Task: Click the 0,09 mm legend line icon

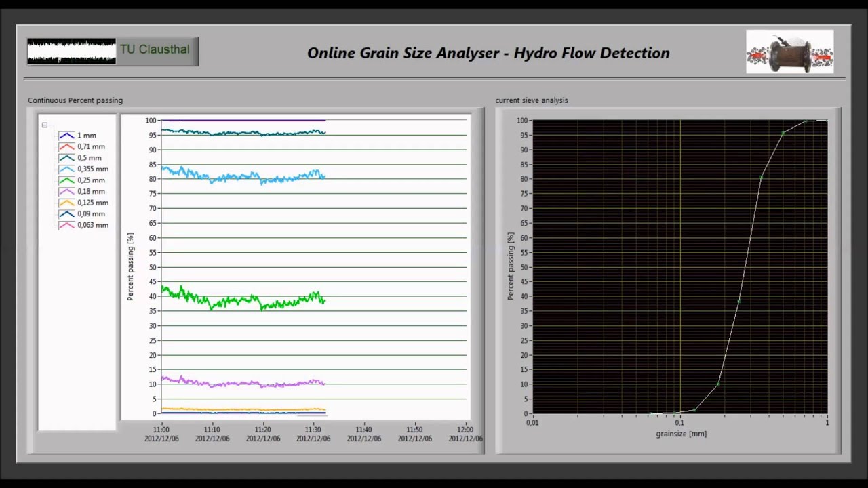Action: (66, 214)
